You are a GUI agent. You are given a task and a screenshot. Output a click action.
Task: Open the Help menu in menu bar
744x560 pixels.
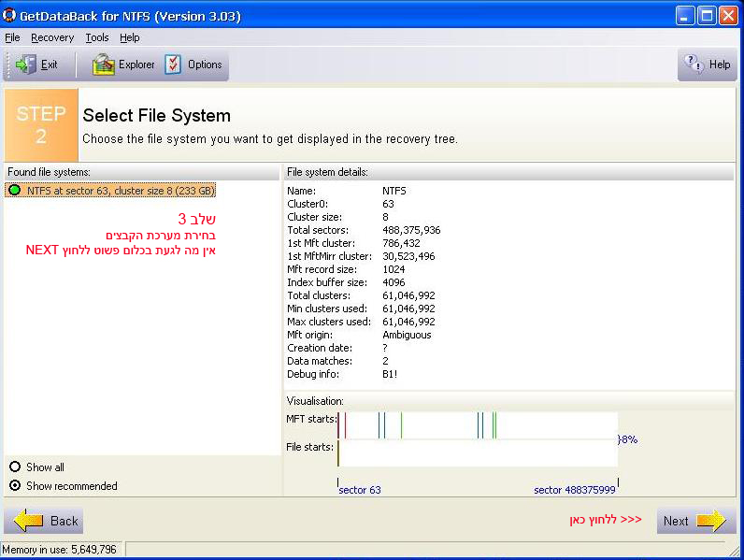click(x=130, y=37)
